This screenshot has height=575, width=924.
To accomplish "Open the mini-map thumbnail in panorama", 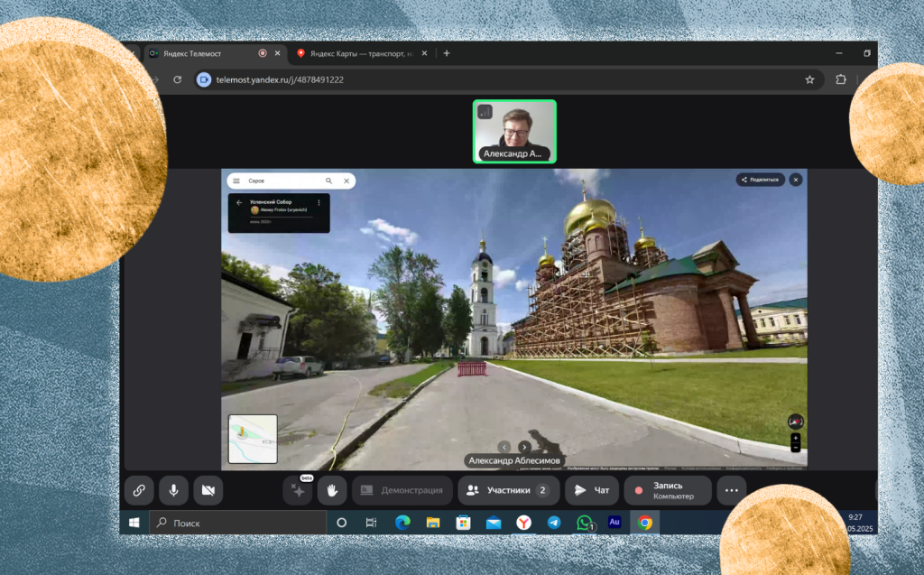I will coord(253,439).
